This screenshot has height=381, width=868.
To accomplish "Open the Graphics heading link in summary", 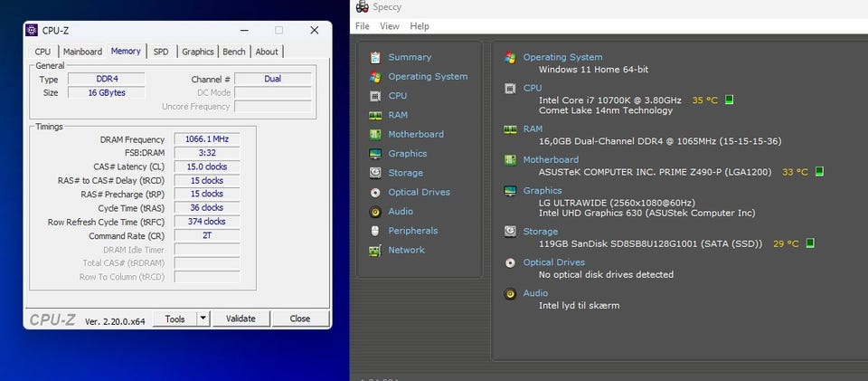I will coord(542,190).
